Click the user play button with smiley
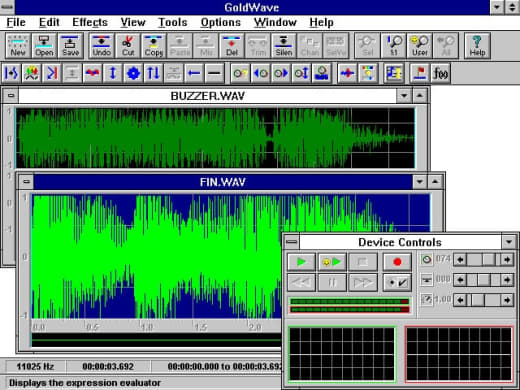The image size is (520, 390). point(332,262)
